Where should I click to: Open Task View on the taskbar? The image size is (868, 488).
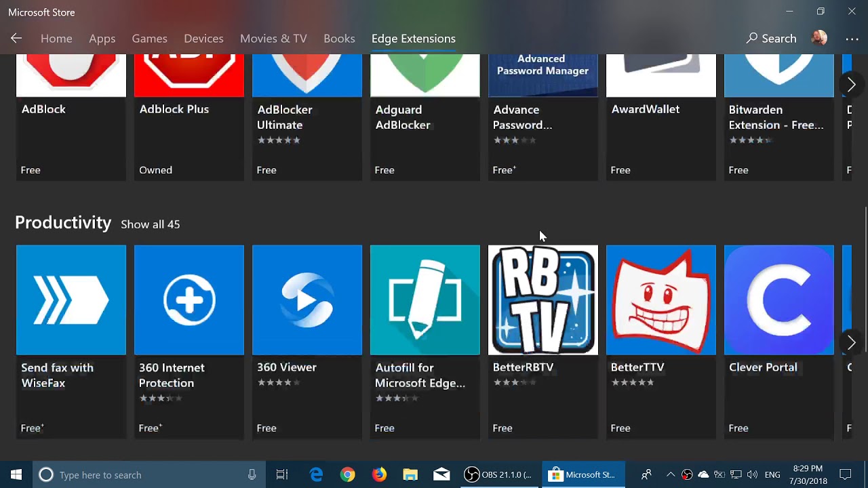click(282, 474)
